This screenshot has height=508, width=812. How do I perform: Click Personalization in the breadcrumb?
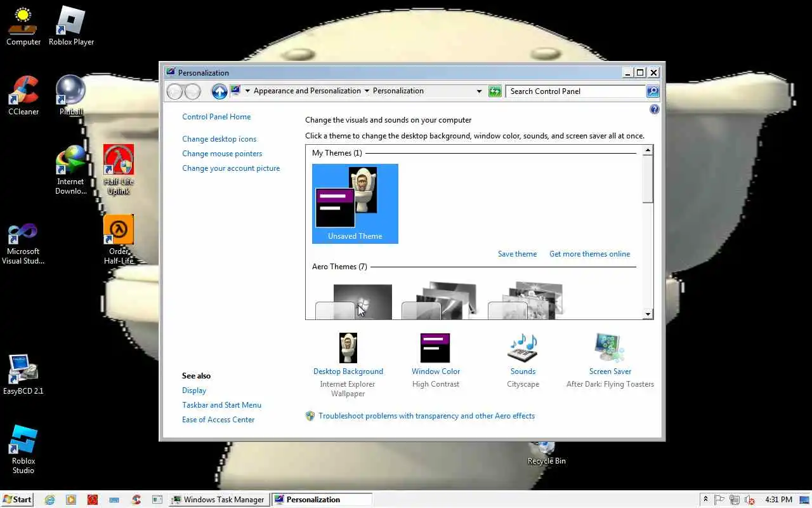coord(398,91)
